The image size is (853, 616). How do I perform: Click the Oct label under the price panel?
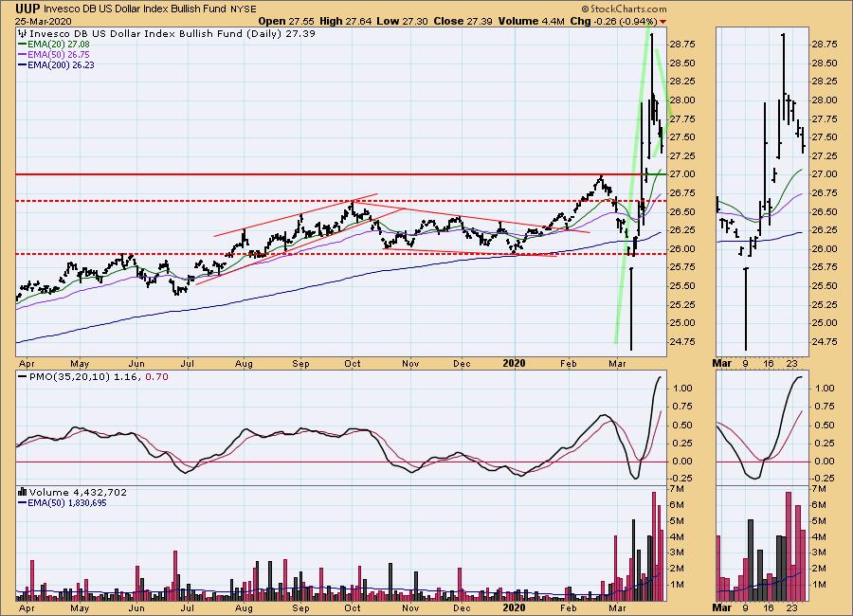pos(352,363)
